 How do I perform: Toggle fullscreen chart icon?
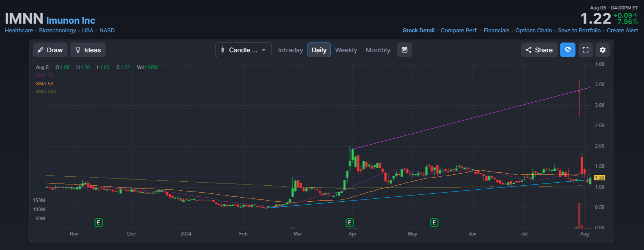click(x=585, y=50)
